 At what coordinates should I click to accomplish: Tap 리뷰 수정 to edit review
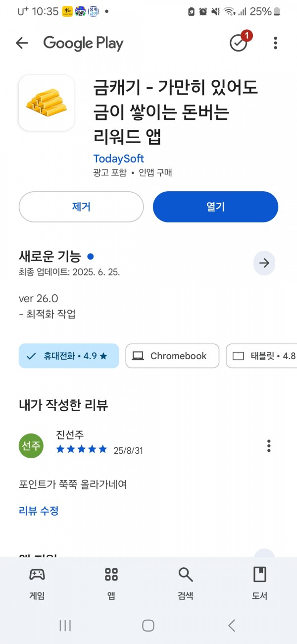[x=39, y=511]
